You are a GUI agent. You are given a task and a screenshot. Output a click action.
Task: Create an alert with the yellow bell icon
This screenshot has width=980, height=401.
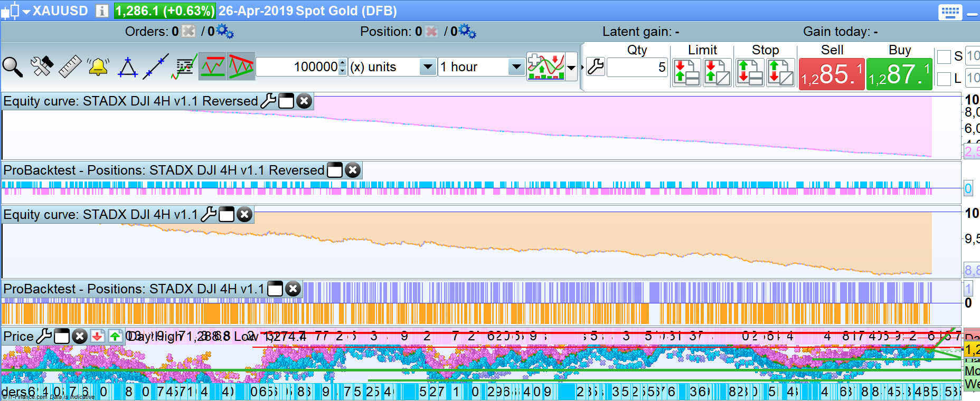click(x=98, y=67)
